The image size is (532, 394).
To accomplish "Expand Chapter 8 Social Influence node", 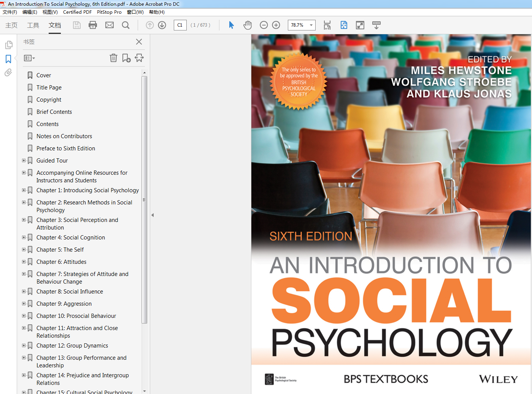I will click(24, 292).
